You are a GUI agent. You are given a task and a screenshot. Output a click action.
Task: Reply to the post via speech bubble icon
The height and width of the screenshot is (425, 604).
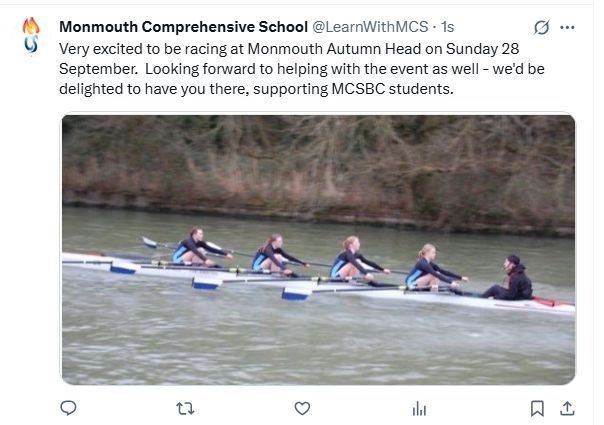(69, 408)
